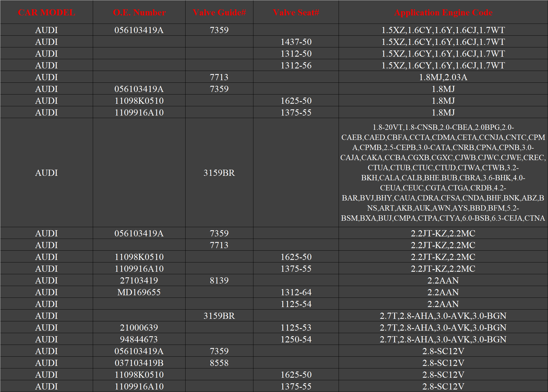Click valve guide 8558
The height and width of the screenshot is (392, 548).
click(219, 363)
